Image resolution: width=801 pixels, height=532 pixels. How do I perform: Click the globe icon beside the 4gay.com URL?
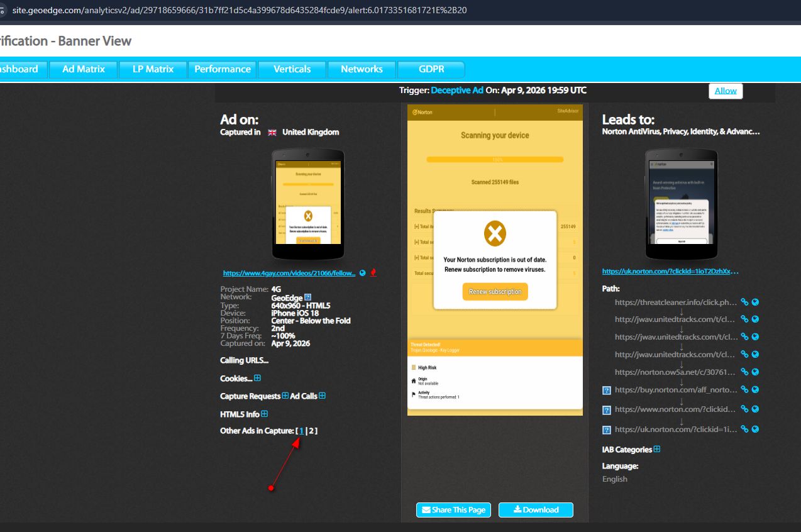[x=363, y=274]
